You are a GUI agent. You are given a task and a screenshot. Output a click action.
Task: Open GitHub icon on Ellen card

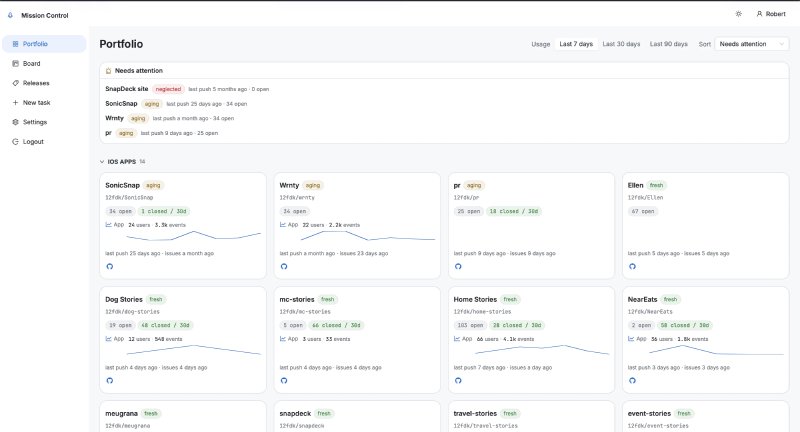click(x=633, y=266)
